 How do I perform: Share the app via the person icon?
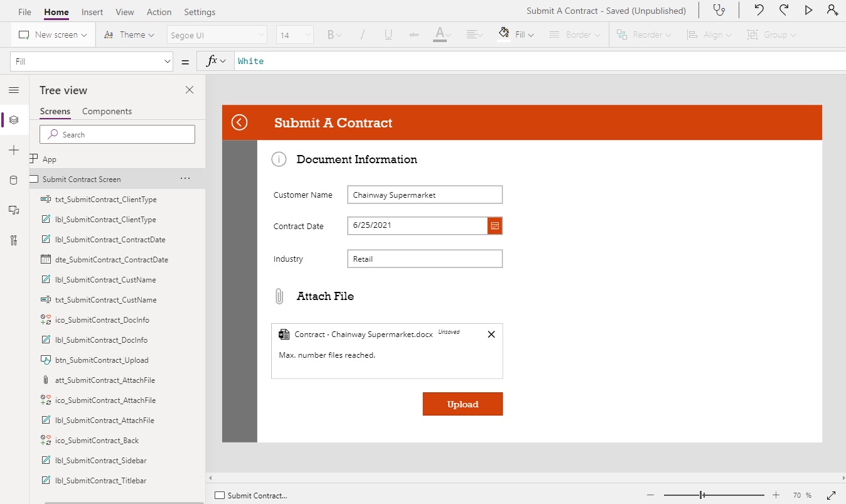[x=833, y=10]
